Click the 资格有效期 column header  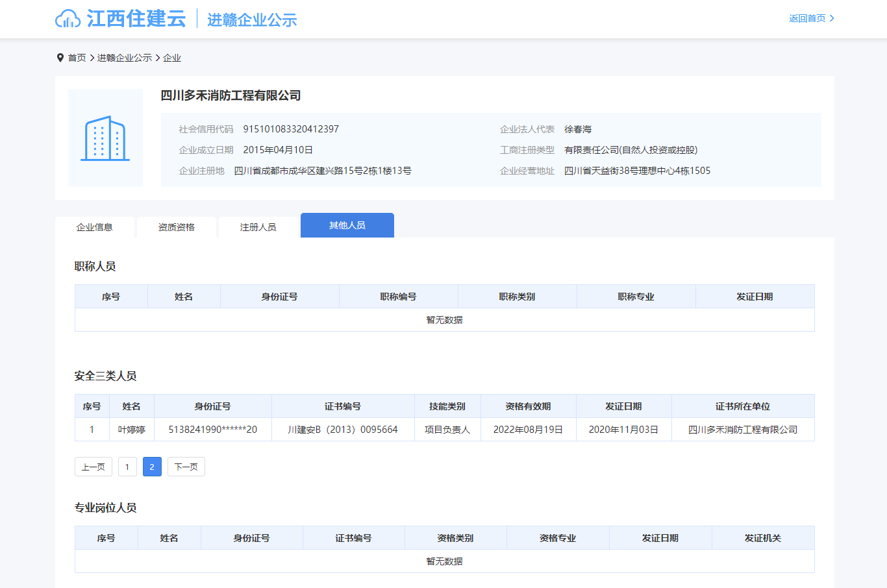tap(528, 406)
